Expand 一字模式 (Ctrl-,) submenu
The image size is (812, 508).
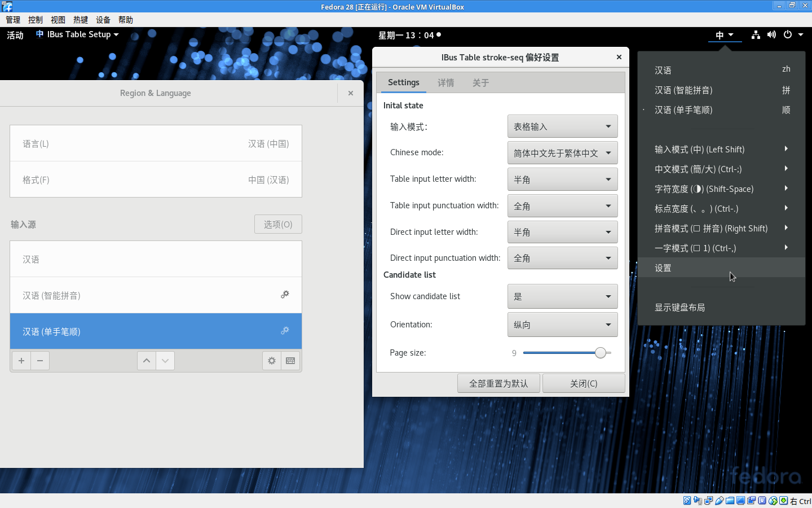pyautogui.click(x=722, y=248)
